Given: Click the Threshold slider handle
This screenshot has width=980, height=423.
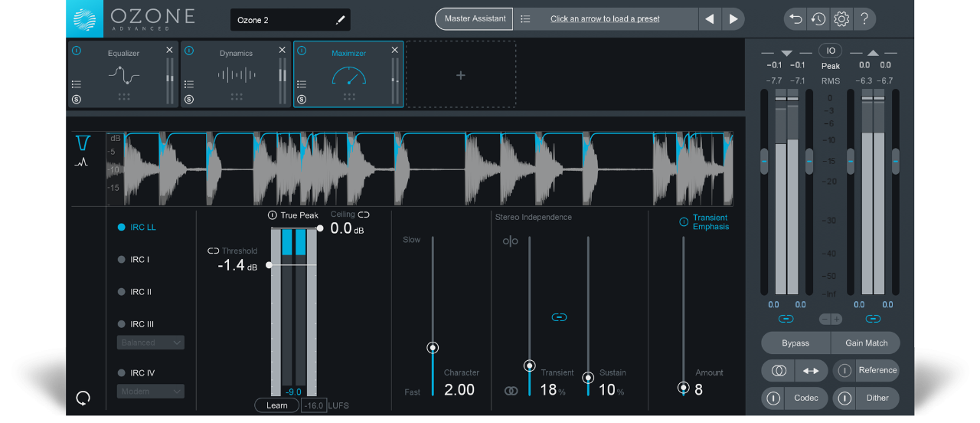Looking at the screenshot, I should point(269,265).
